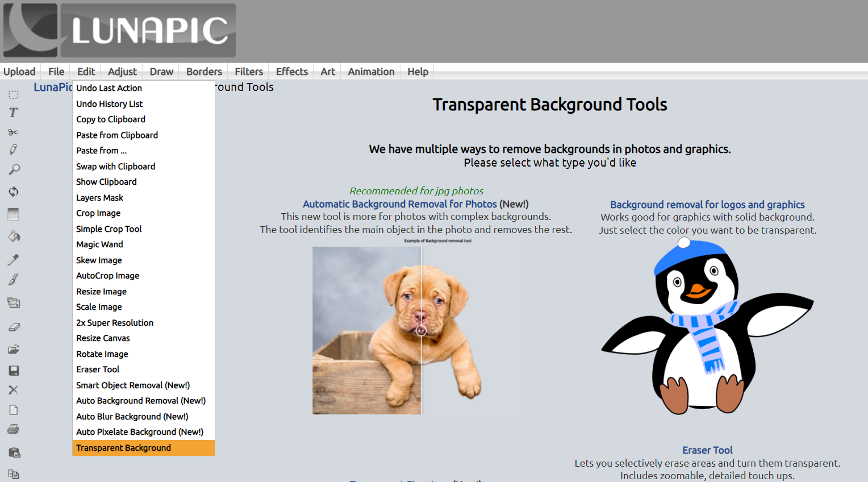Click the X close image icon
The height and width of the screenshot is (482, 868).
pos(14,390)
